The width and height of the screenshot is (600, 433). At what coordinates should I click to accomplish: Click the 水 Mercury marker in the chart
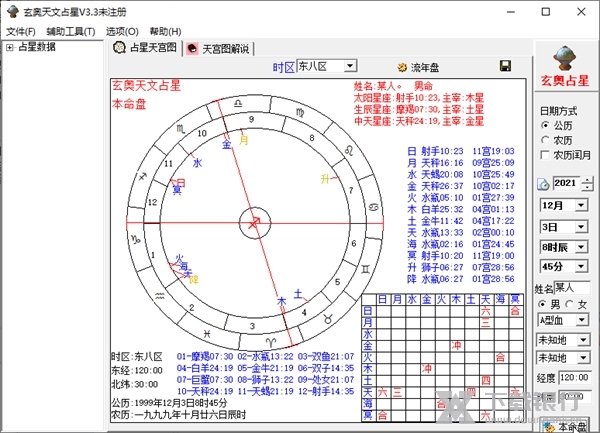197,163
